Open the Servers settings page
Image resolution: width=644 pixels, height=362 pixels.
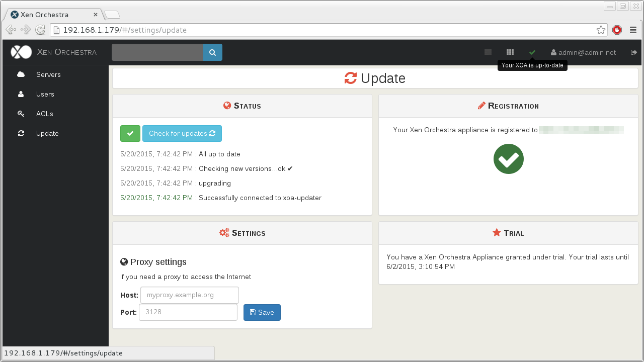click(48, 74)
